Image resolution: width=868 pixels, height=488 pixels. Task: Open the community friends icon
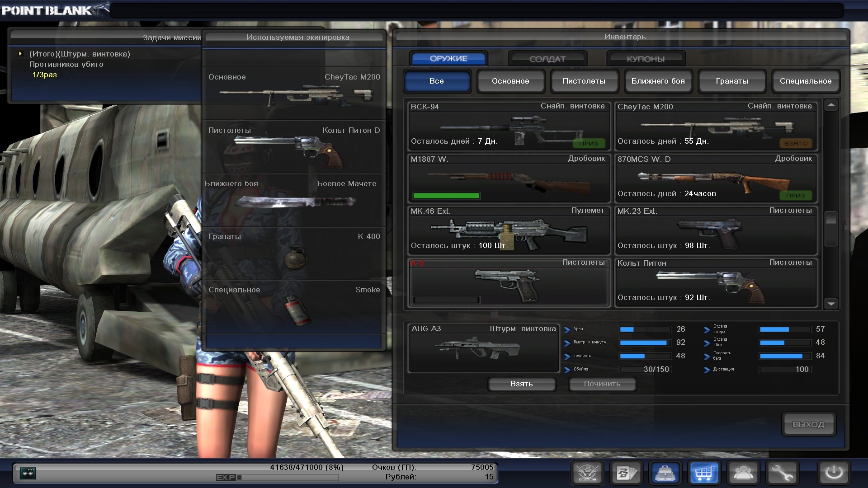click(x=743, y=473)
